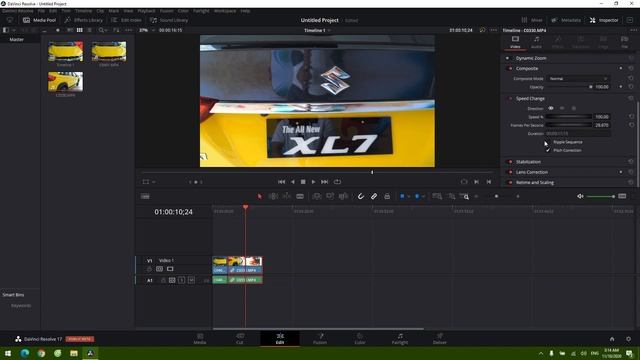Toggle timeline snapping magnet
Viewport: 640px width, 360px height.
click(x=360, y=196)
